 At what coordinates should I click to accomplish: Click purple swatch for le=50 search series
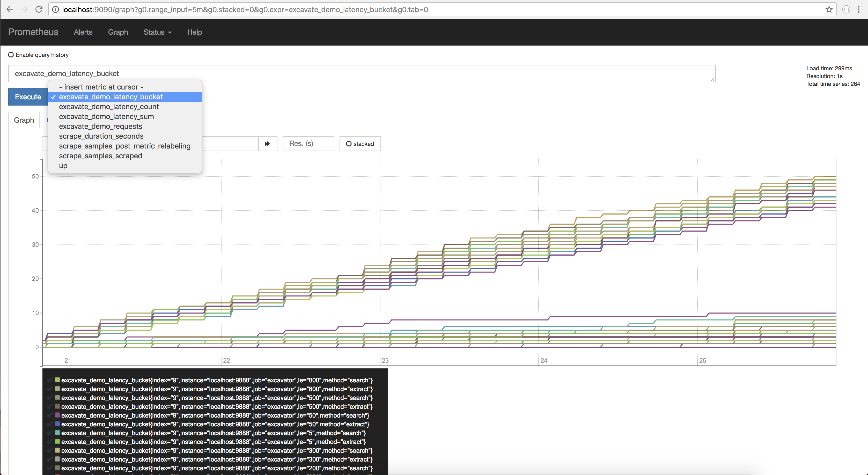(x=57, y=415)
